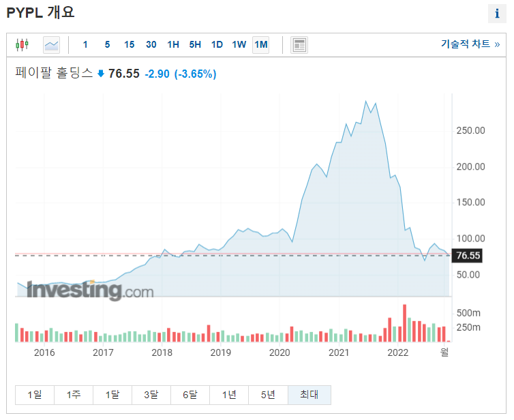The image size is (514, 420).
Task: Select the 1 minute interval
Action: coord(85,44)
